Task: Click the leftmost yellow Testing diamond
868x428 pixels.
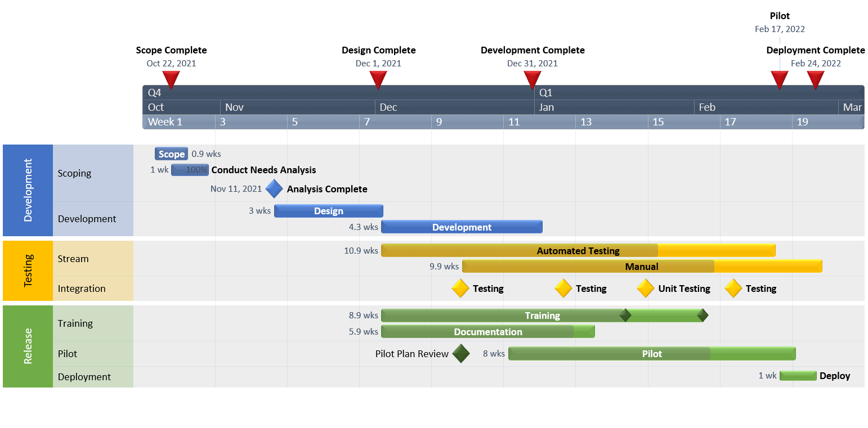Action: tap(460, 289)
